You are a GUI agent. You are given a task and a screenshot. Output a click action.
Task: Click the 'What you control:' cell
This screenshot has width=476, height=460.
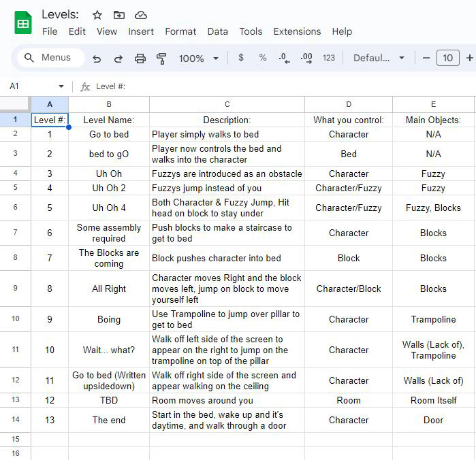[x=349, y=120]
